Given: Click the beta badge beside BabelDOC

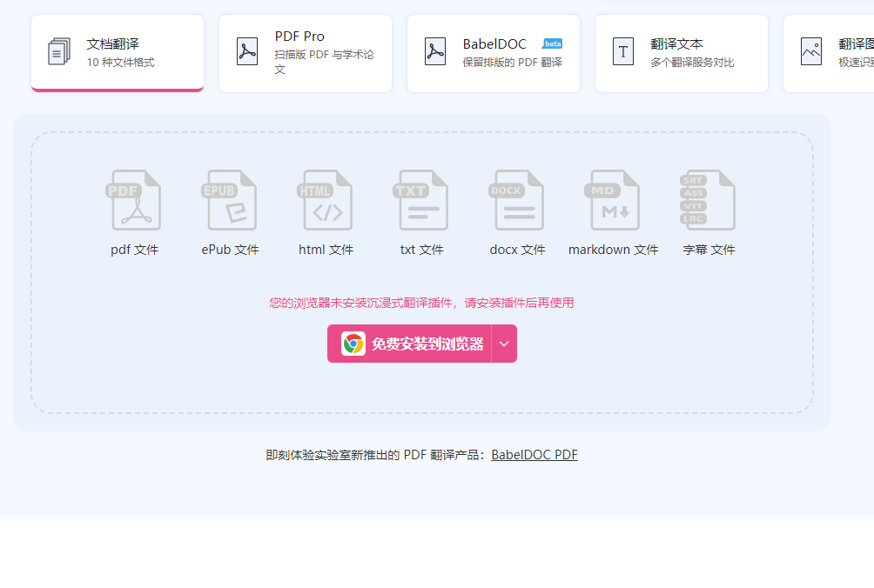Looking at the screenshot, I should pos(552,43).
